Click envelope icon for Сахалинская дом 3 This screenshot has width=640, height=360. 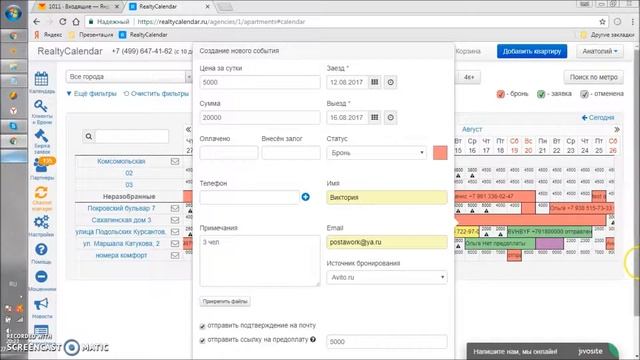pyautogui.click(x=175, y=220)
